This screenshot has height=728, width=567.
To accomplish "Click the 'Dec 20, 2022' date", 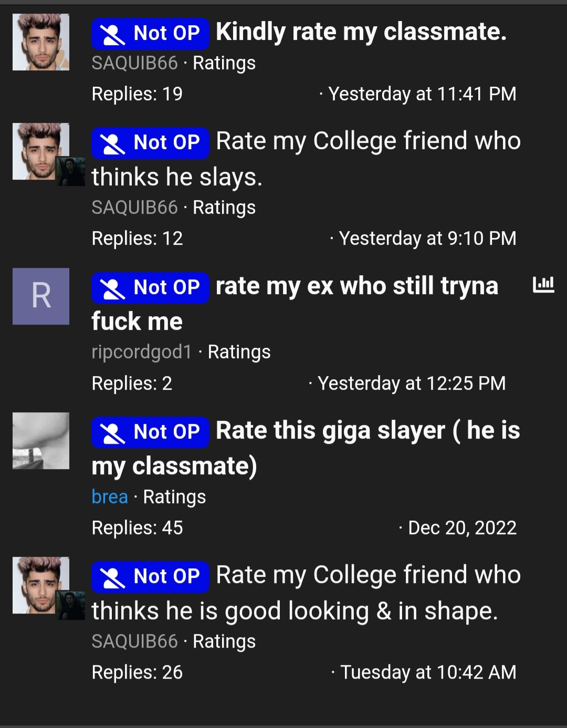I will tap(462, 527).
